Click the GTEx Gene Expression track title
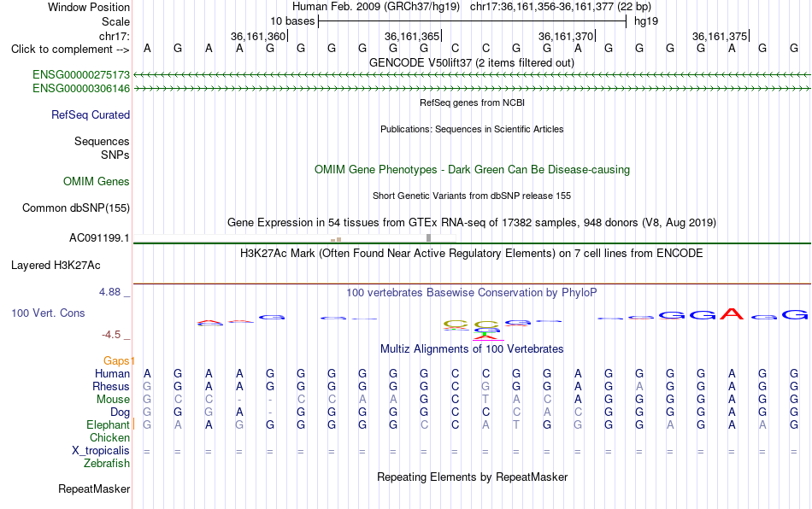 point(472,222)
